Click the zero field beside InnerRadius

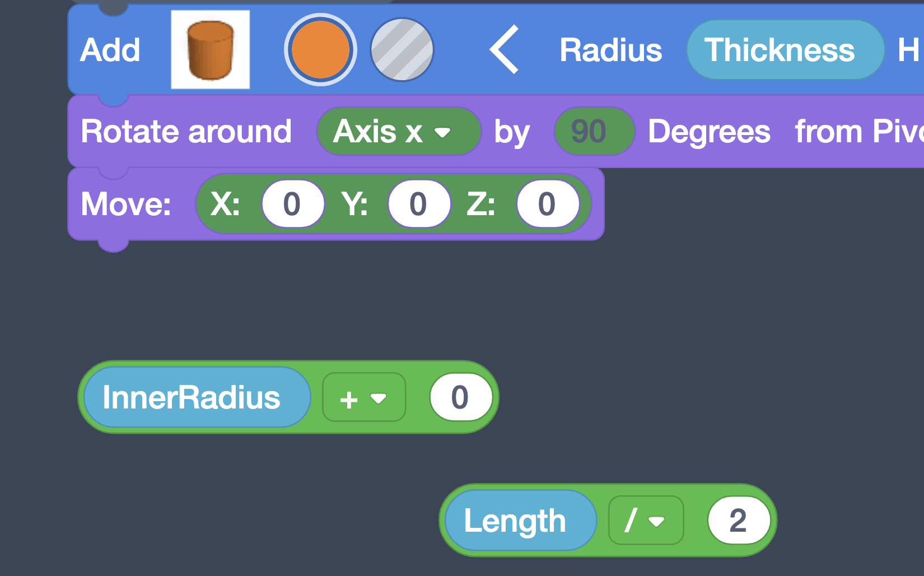tap(460, 398)
